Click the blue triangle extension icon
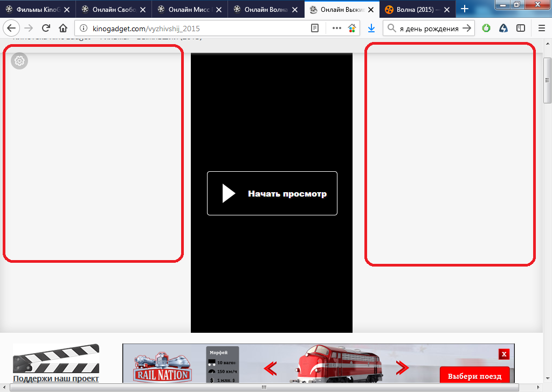552x392 pixels. (503, 28)
